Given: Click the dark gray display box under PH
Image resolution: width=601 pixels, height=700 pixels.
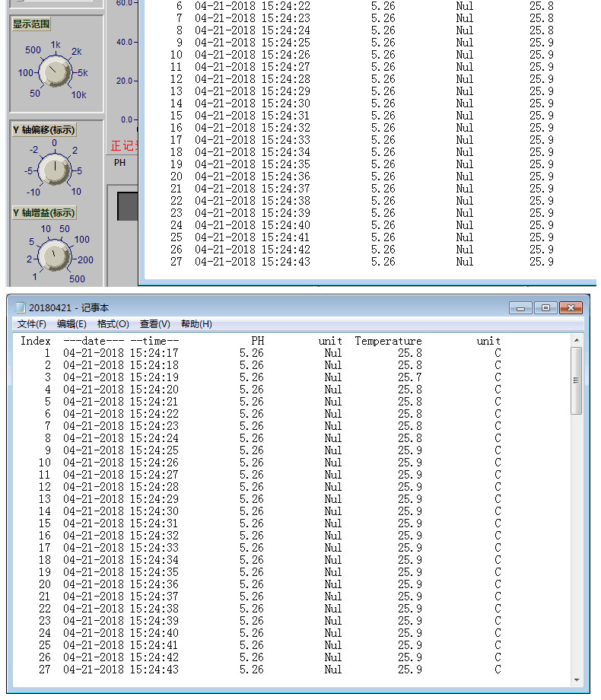Looking at the screenshot, I should click(128, 206).
